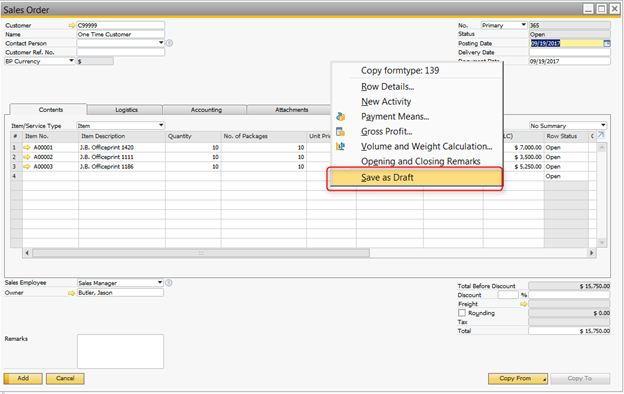Screen dimensions: 624x394
Task: Expand Sales Employee dropdown
Action: pyautogui.click(x=160, y=282)
